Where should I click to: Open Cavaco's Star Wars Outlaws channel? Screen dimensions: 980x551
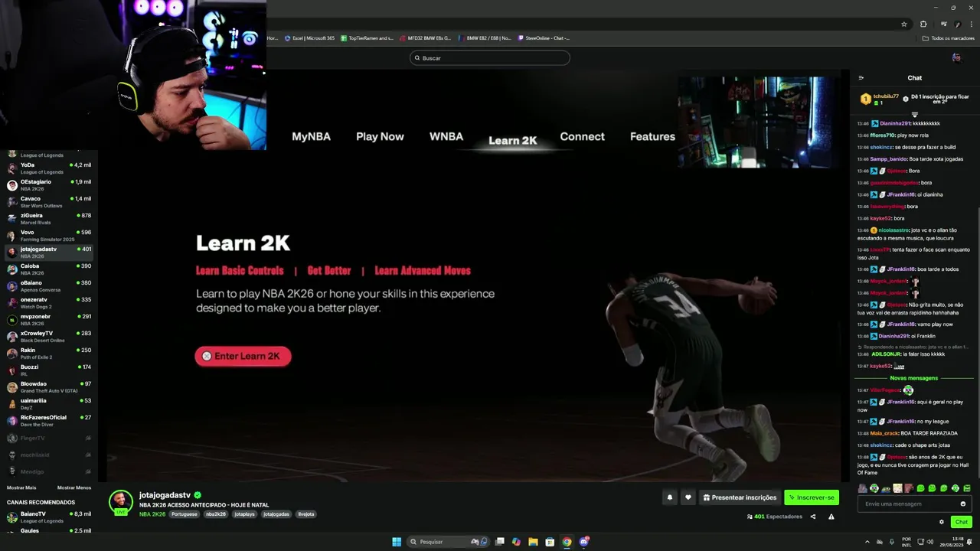(x=47, y=201)
